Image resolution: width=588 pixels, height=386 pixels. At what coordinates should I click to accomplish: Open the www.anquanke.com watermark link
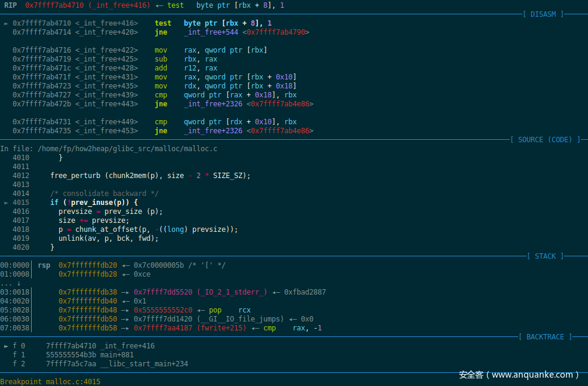pyautogui.click(x=518, y=375)
